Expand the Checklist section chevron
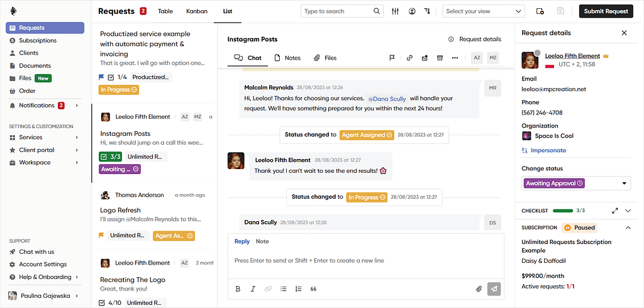Image resolution: width=644 pixels, height=308 pixels. point(628,211)
